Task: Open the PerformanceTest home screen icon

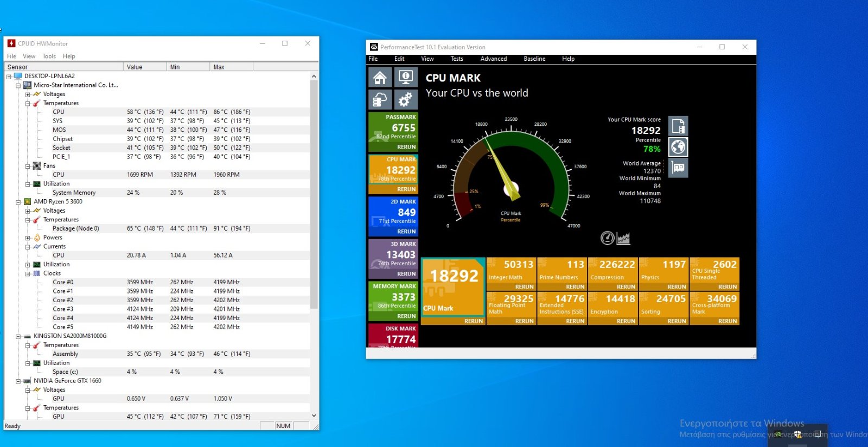Action: [380, 78]
